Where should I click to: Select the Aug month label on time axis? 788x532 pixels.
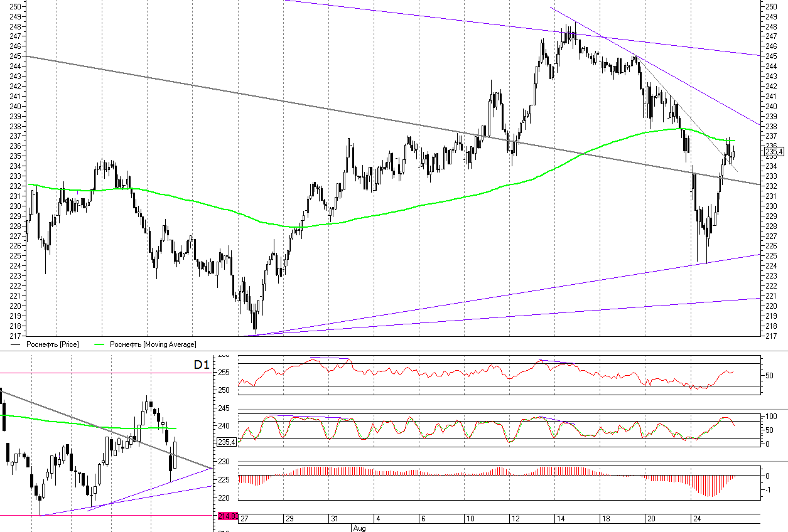[359, 528]
